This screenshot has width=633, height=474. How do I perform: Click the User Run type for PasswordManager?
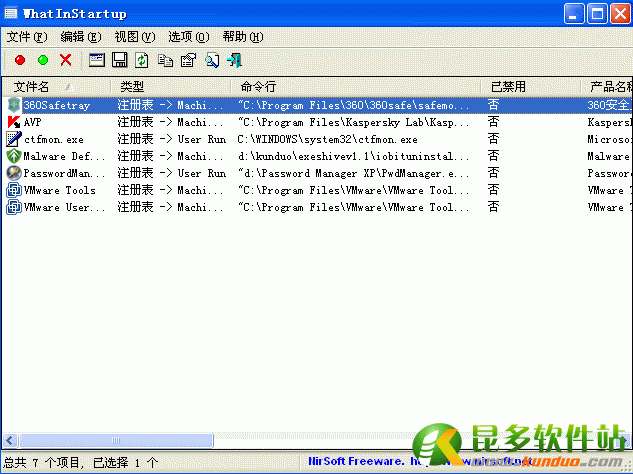(171, 173)
